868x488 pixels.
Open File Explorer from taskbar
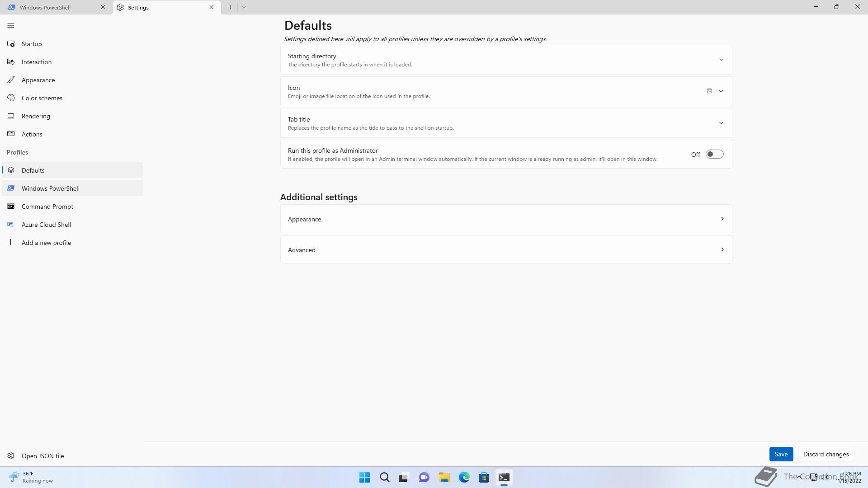click(444, 477)
